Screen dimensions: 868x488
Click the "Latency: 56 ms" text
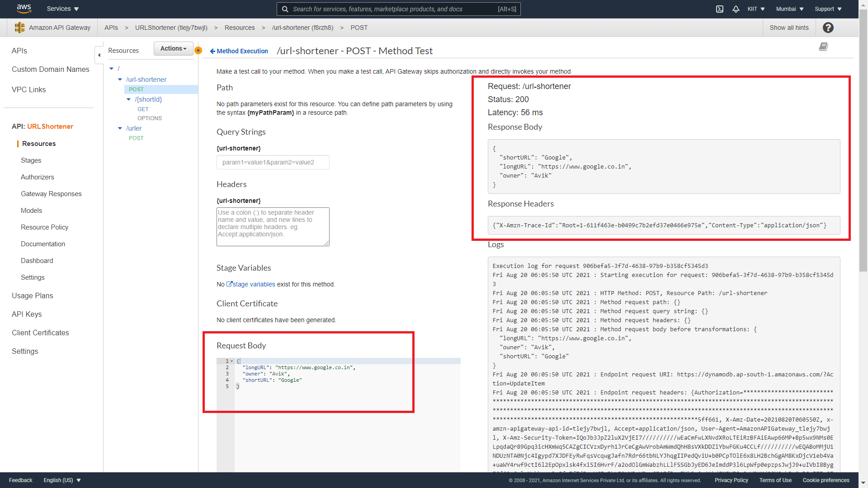515,113
